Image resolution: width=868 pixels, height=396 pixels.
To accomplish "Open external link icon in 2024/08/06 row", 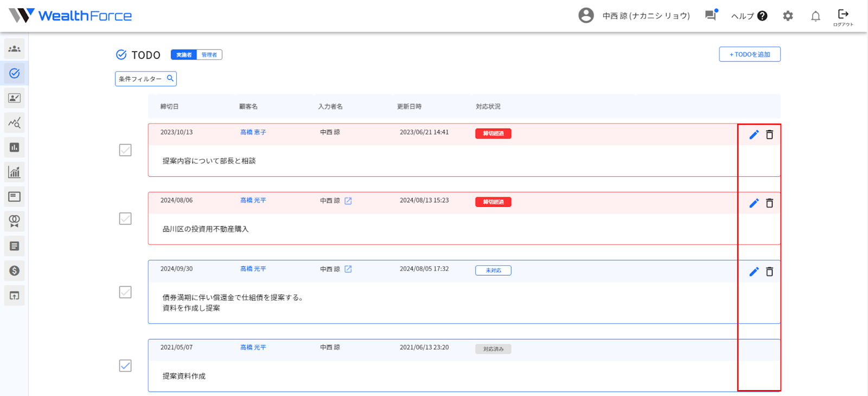I will [x=348, y=201].
